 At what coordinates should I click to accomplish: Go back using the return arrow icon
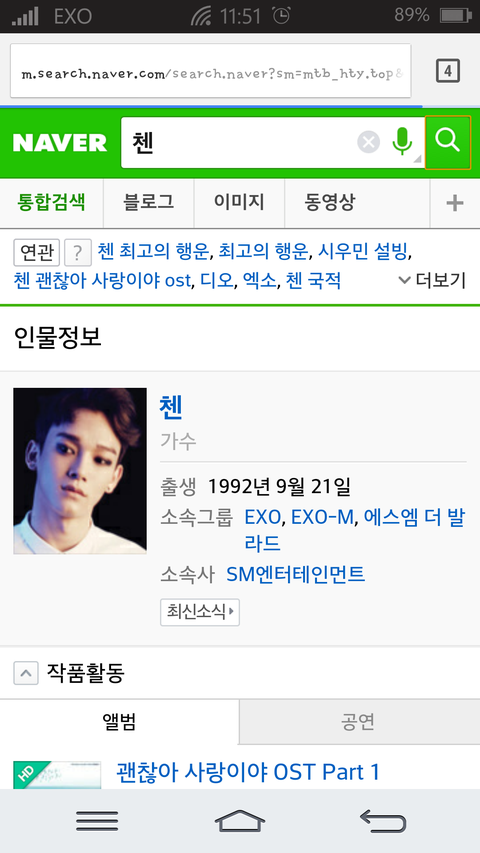pos(383,821)
